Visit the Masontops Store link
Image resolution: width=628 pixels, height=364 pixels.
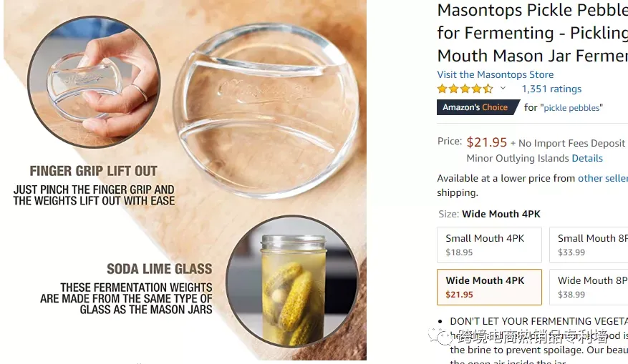(496, 74)
